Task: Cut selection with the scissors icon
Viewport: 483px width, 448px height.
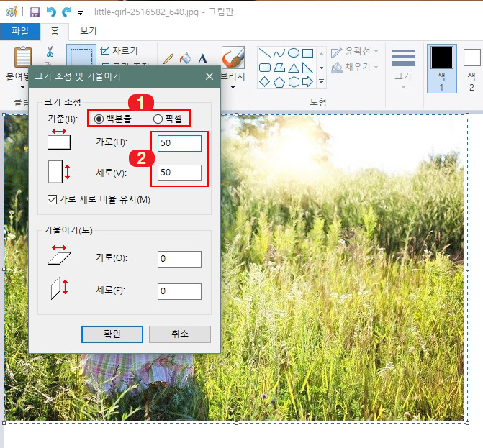Action: tap(50, 52)
